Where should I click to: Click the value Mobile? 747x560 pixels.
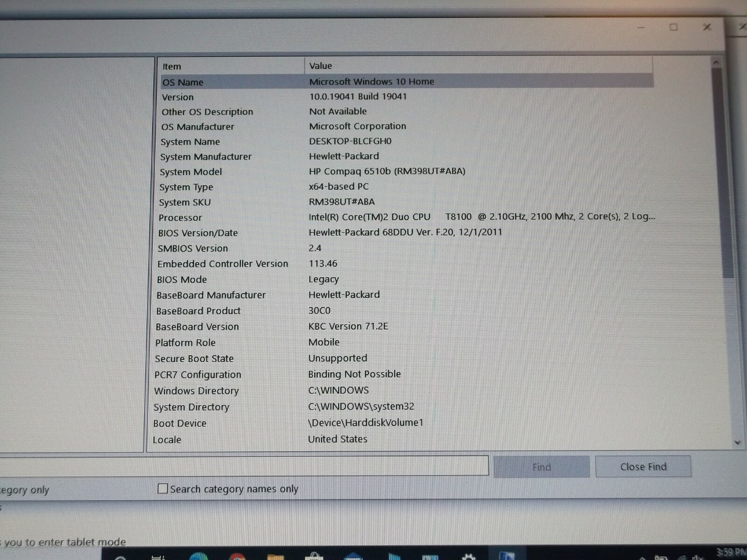pos(324,342)
